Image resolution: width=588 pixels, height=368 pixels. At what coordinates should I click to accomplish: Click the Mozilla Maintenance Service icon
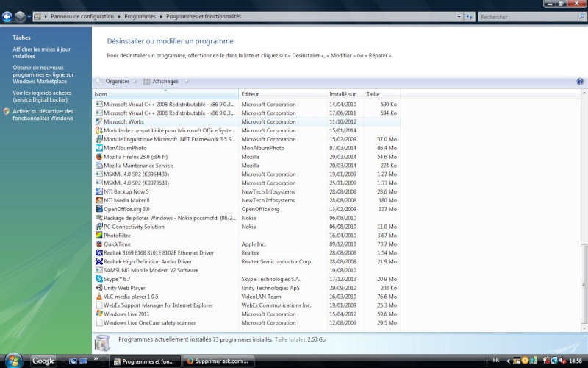point(99,165)
